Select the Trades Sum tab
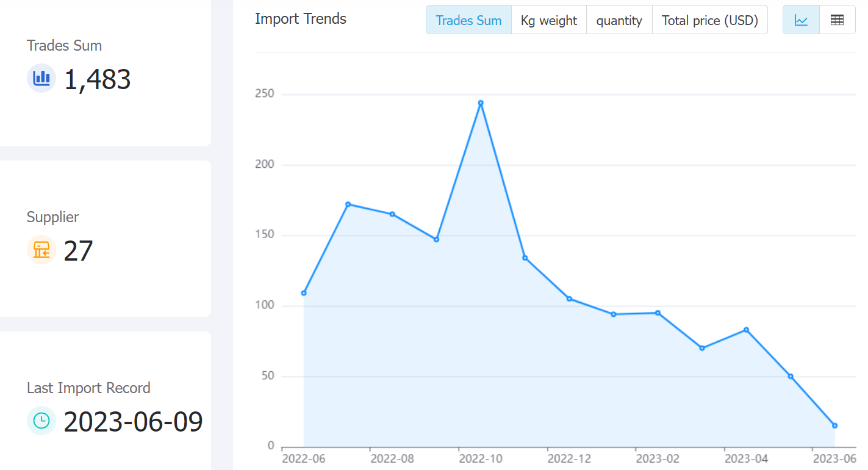The image size is (868, 470). click(468, 20)
